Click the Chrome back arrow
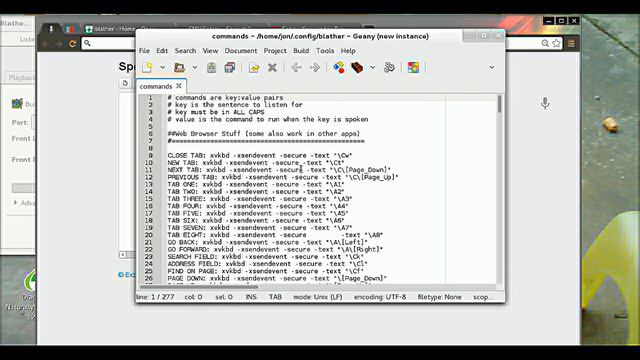The height and width of the screenshot is (360, 640). [x=46, y=44]
